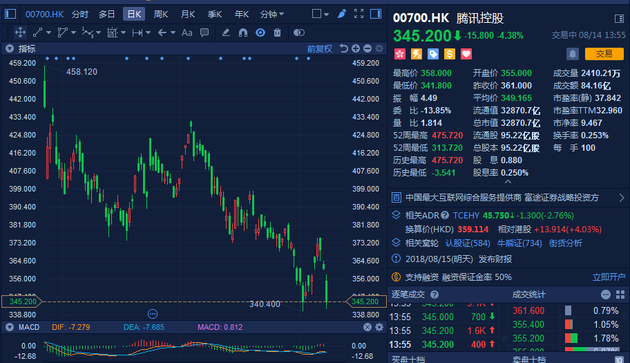Screen dimensions: 630x363
Task: Click the orange 交易 trade button
Action: (x=604, y=54)
